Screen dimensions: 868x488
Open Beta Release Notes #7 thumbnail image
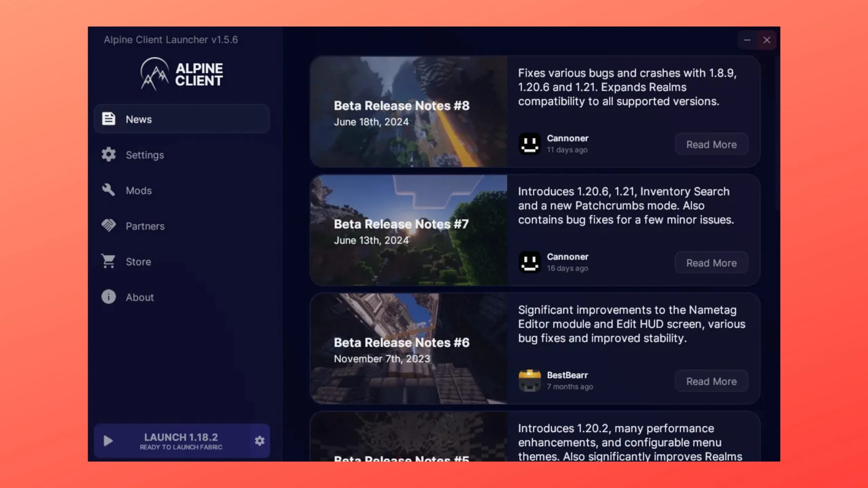click(x=409, y=230)
